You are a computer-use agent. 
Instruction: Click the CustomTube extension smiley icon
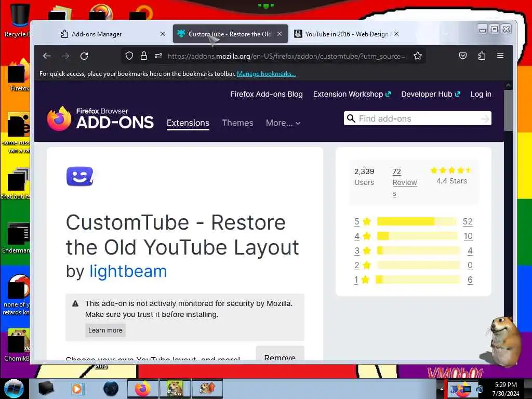coord(79,177)
